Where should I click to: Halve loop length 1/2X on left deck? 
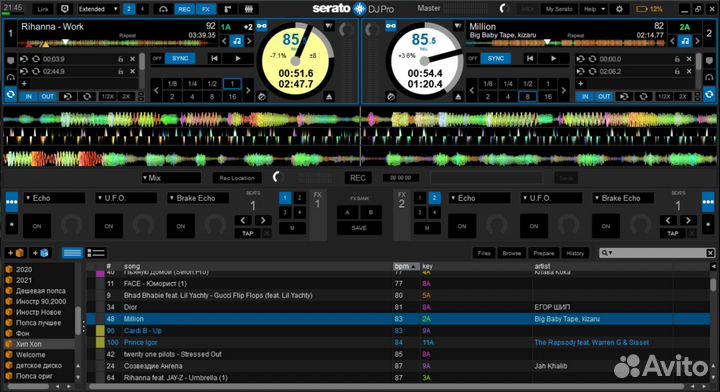coord(107,96)
